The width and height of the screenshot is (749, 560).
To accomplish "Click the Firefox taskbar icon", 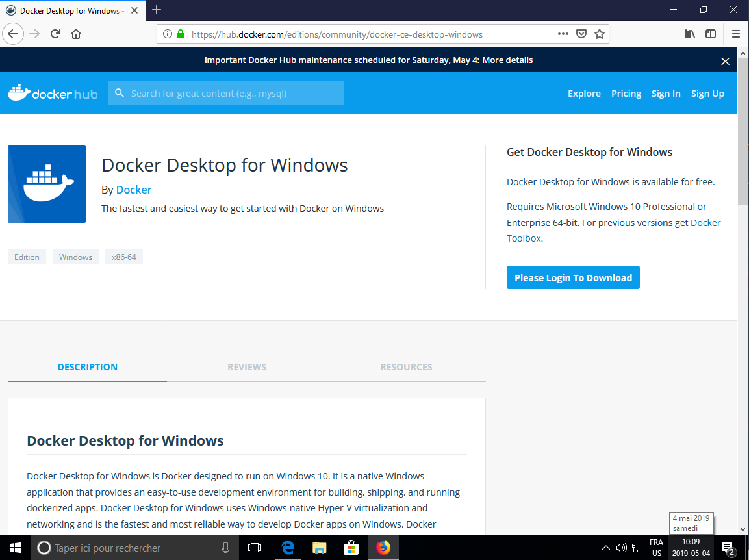I will [383, 548].
